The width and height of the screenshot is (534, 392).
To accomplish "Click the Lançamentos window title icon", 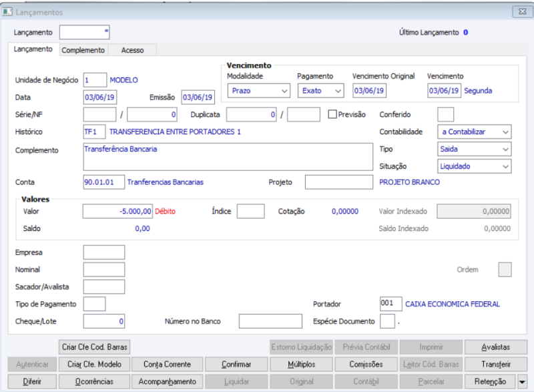I will (7, 11).
